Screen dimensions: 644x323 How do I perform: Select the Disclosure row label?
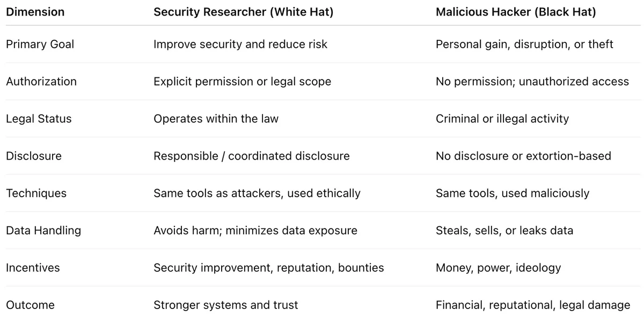[34, 156]
